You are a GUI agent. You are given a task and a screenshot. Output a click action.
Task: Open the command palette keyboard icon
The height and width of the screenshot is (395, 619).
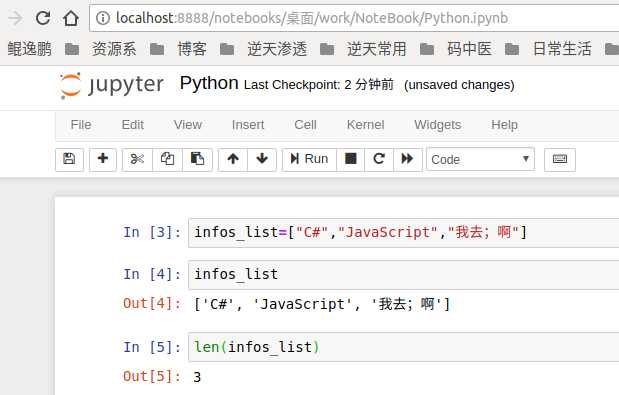560,159
